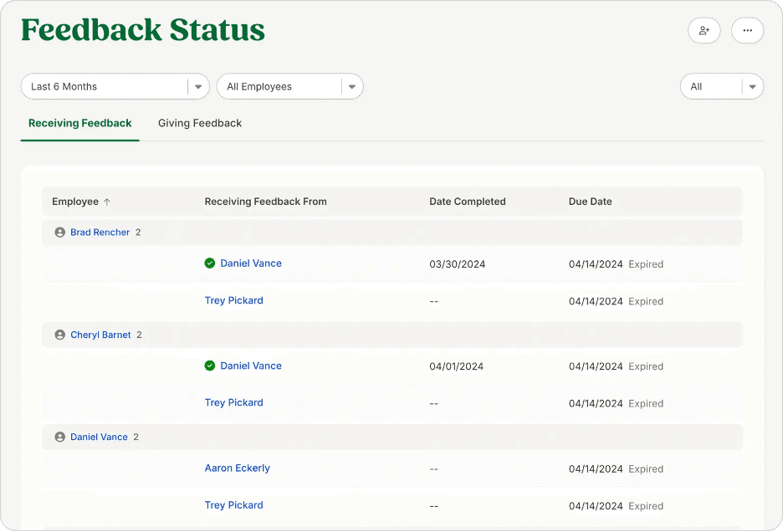Click the avatar icon beside Daniel Vance group
The width and height of the screenshot is (783, 532).
(x=60, y=437)
